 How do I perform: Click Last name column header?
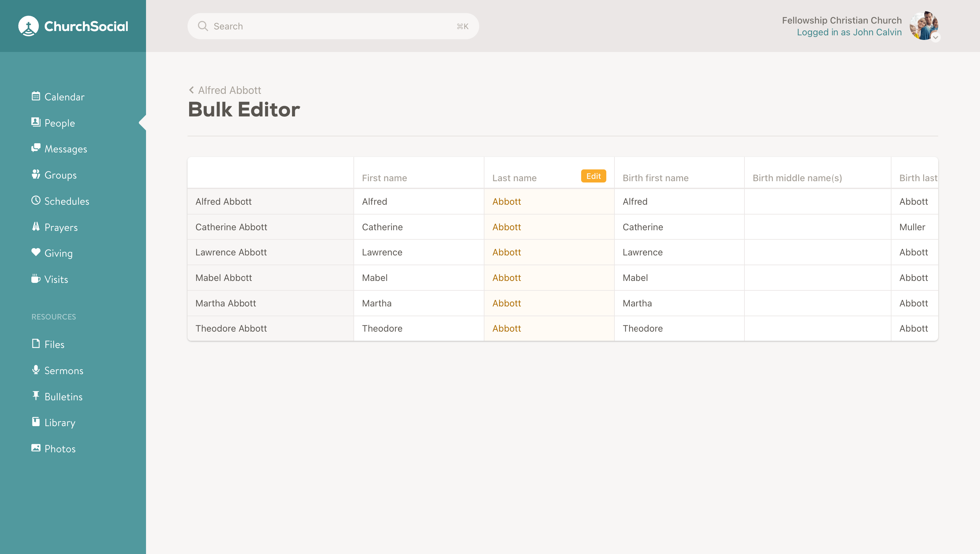tap(514, 178)
